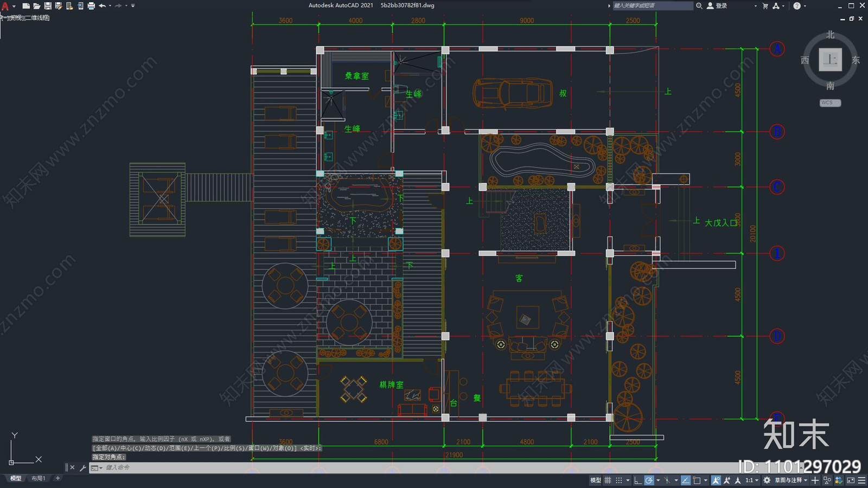The image size is (868, 488).
Task: Click the ViewCube top face 上
Action: tap(830, 60)
